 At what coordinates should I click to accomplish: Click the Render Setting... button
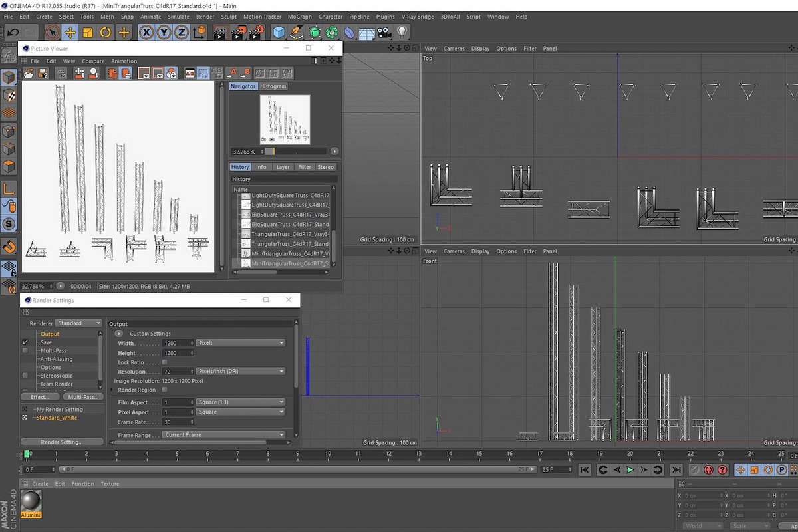coord(62,442)
